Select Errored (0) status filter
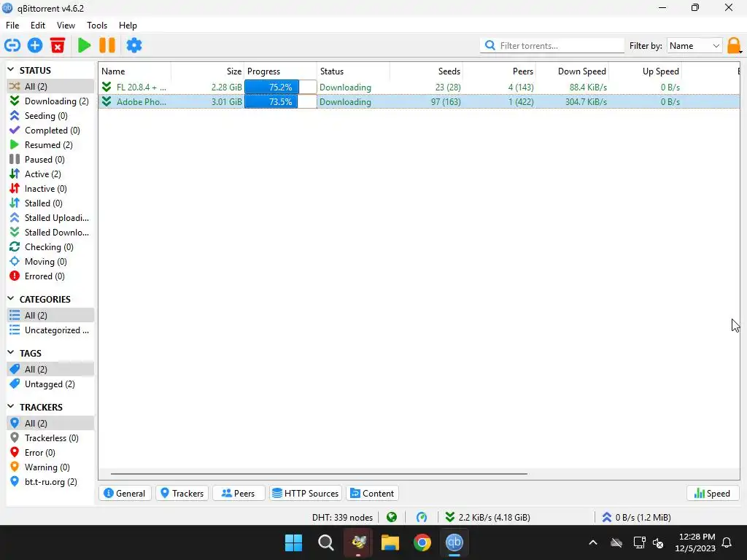Viewport: 747px width, 560px height. click(50, 276)
